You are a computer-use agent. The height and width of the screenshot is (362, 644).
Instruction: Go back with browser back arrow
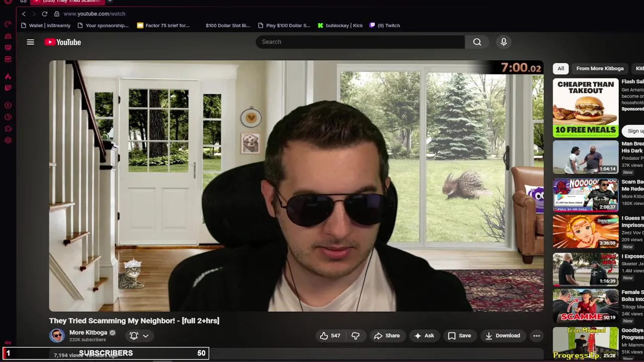point(24,14)
